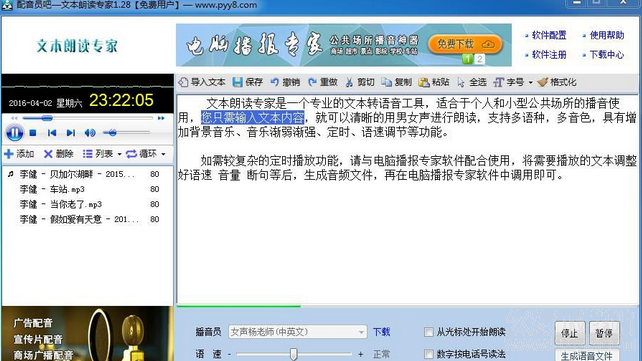The height and width of the screenshot is (361, 642).
Task: Open 下载中心 download center link
Action: coord(607,54)
